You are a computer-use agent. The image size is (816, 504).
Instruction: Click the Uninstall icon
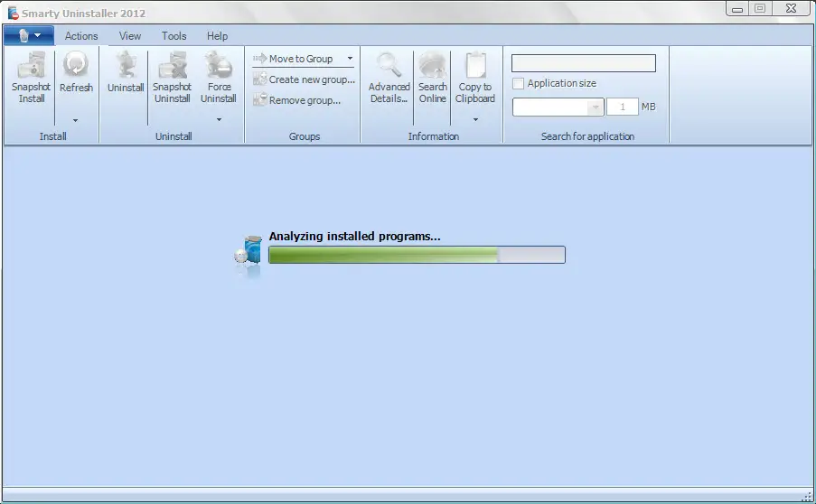pyautogui.click(x=126, y=64)
